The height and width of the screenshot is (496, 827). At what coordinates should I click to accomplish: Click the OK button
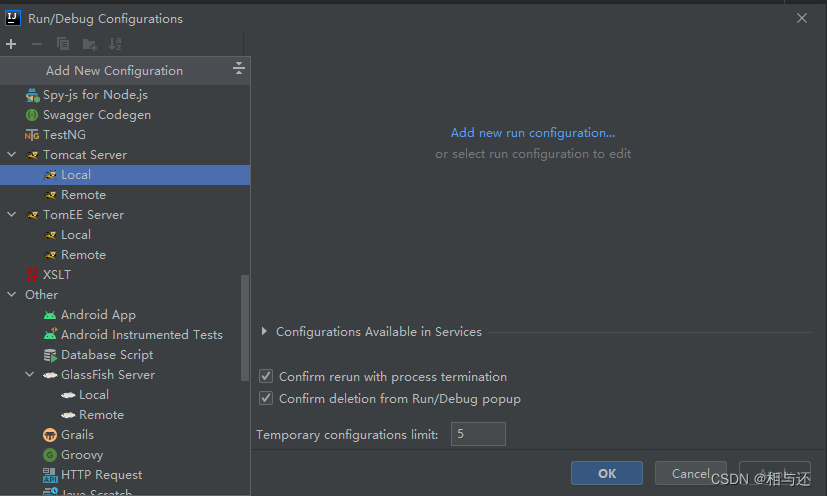(607, 473)
